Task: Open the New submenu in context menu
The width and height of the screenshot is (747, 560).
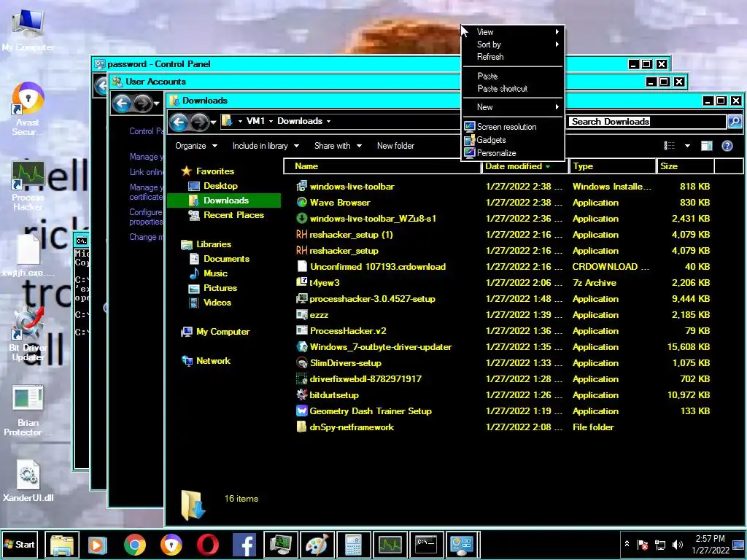Action: tap(513, 107)
